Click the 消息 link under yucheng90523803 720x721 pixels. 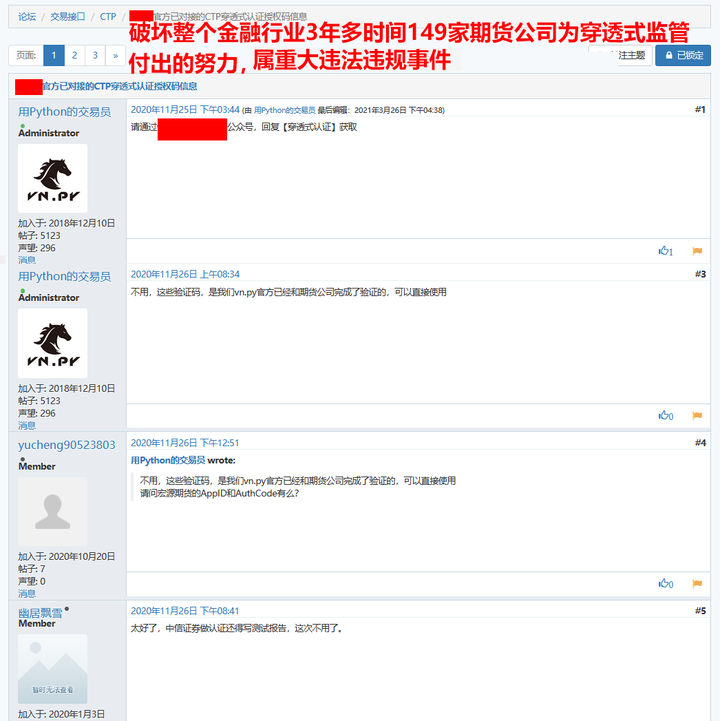pyautogui.click(x=27, y=594)
